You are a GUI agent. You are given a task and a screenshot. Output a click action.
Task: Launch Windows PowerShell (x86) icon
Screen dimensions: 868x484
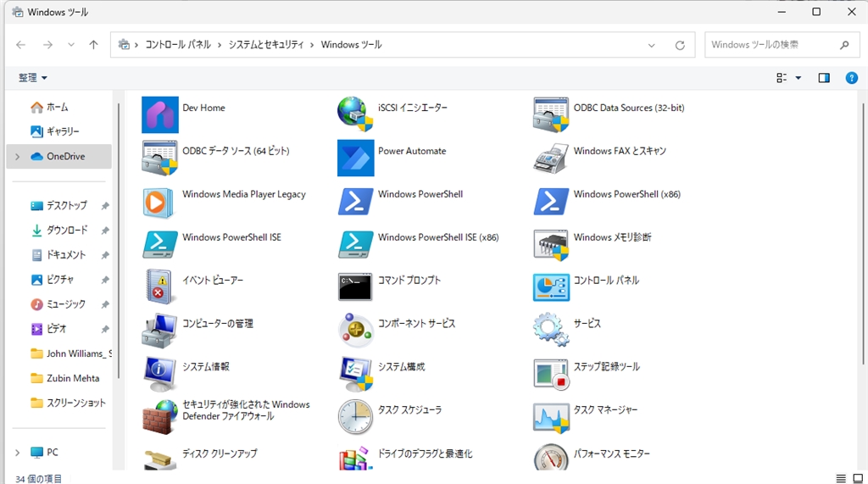551,202
